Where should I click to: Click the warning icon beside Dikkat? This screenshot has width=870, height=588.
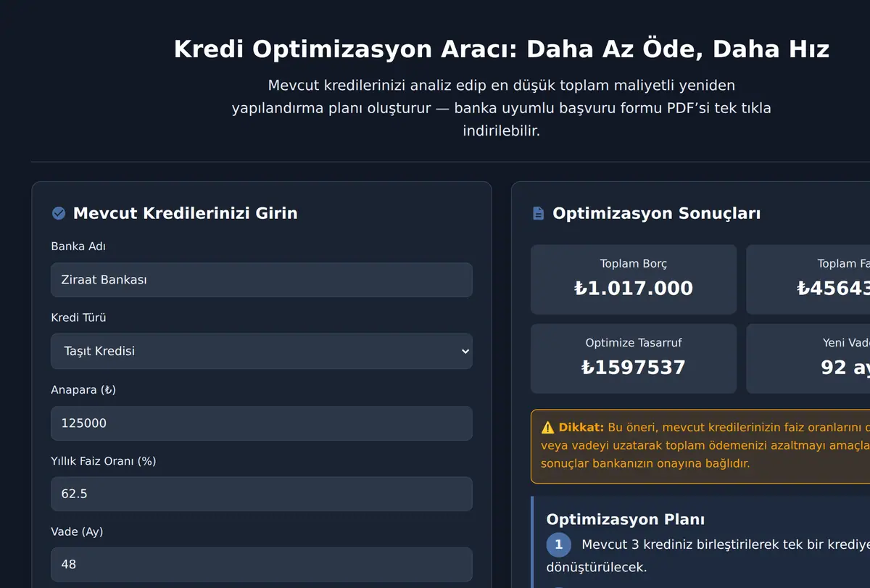pos(547,428)
